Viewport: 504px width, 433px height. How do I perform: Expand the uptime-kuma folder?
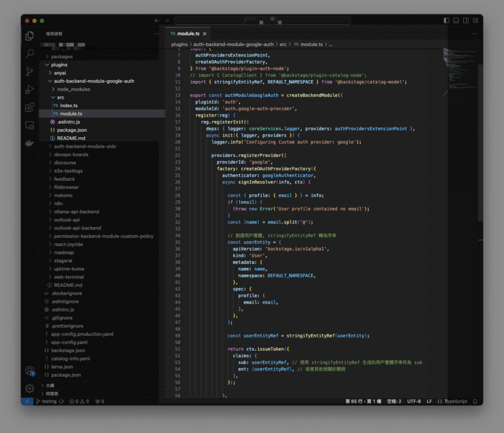tap(102, 269)
